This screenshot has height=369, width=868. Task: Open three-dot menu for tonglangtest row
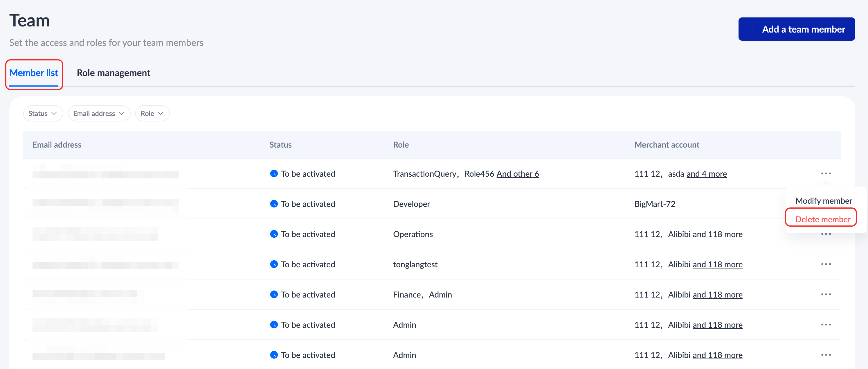[826, 264]
